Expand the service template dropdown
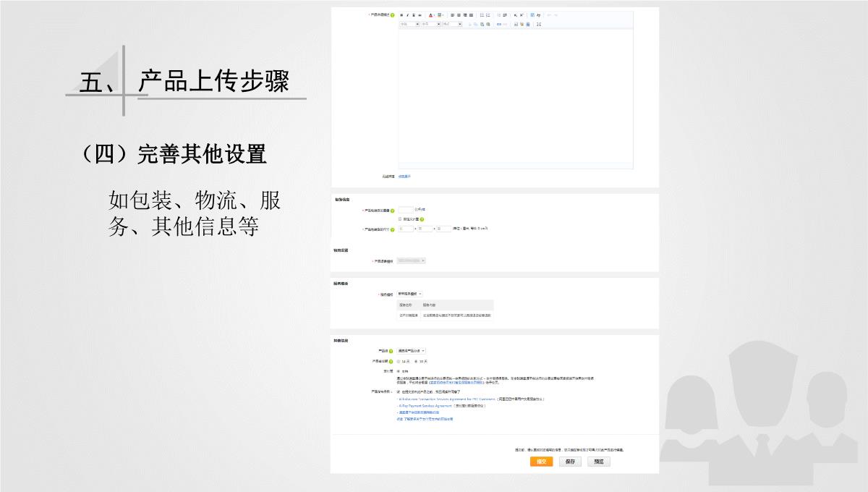Viewport: 868px width, 492px height. [409, 294]
